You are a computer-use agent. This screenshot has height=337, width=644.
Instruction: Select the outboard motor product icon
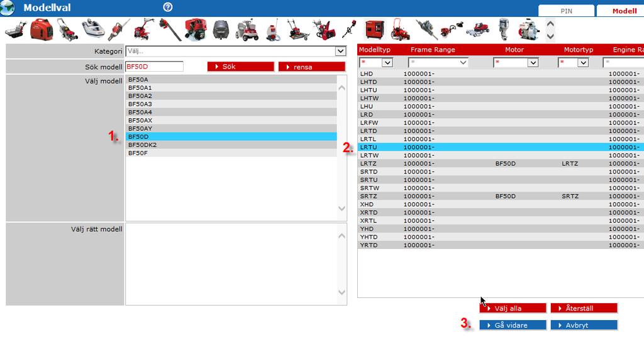pos(503,30)
